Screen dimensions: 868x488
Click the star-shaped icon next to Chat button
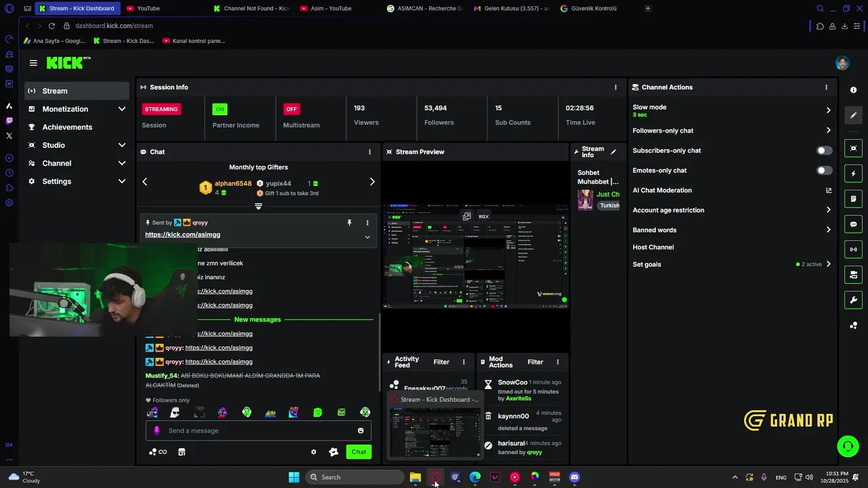pyautogui.click(x=334, y=452)
